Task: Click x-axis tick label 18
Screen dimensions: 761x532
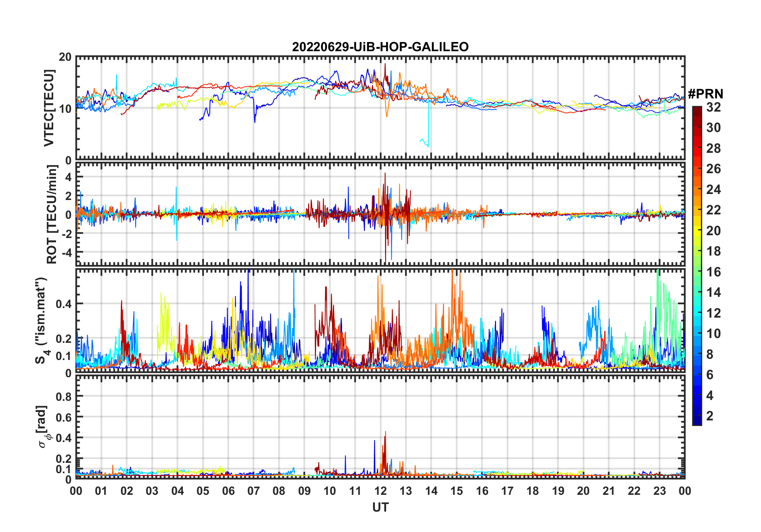Action: click(x=533, y=491)
